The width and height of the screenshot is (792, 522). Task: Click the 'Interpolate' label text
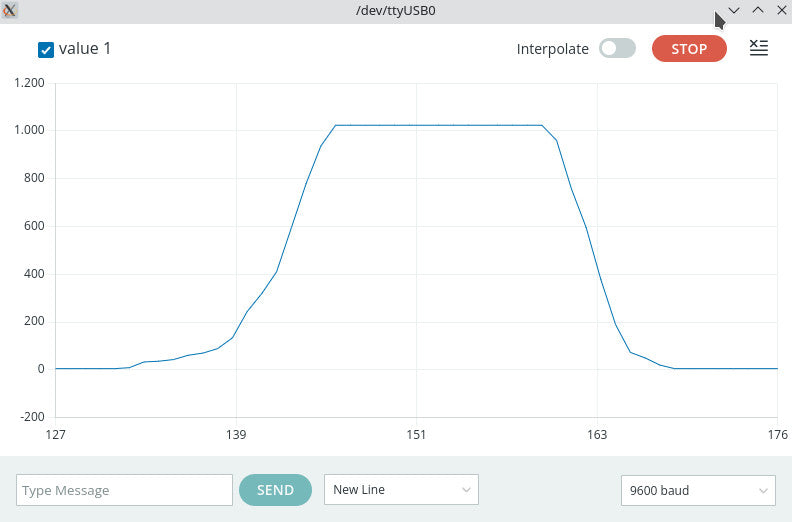tap(553, 49)
